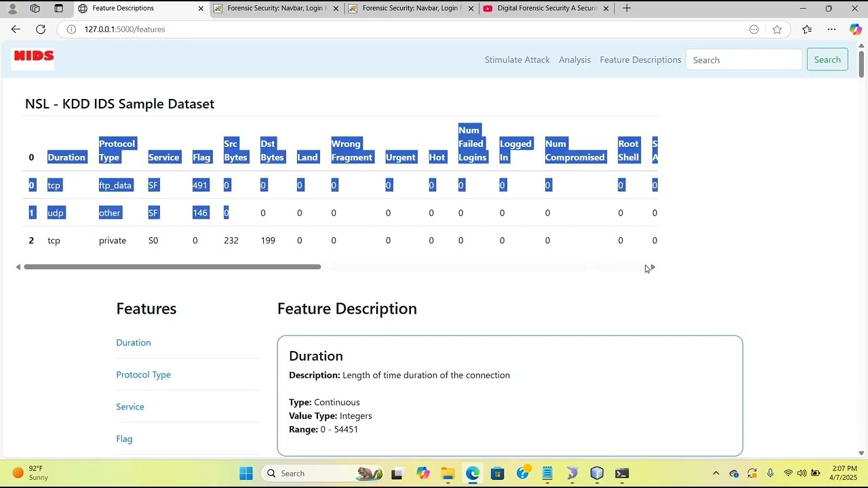Click the table scroll left arrow
The image size is (868, 488).
tap(18, 267)
